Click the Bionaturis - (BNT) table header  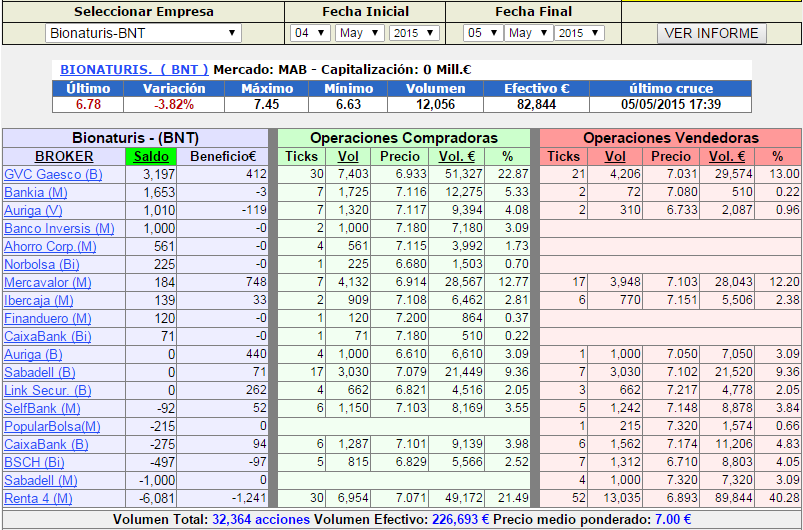[x=135, y=138]
